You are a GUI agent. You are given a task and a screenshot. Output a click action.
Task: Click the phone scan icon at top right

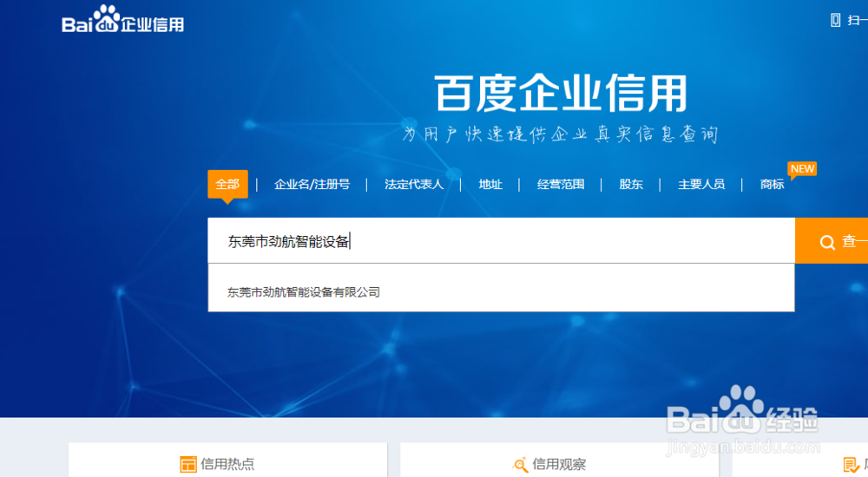point(835,21)
